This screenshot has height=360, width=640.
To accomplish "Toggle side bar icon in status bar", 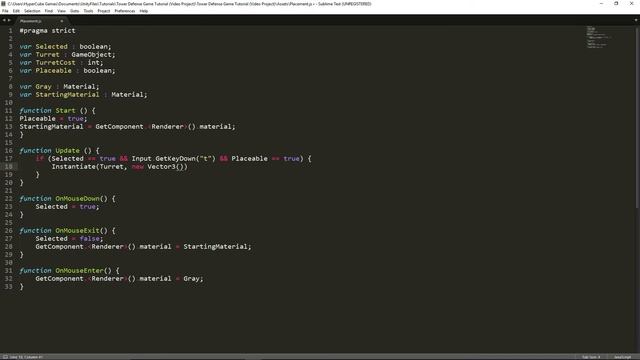I will point(5,357).
